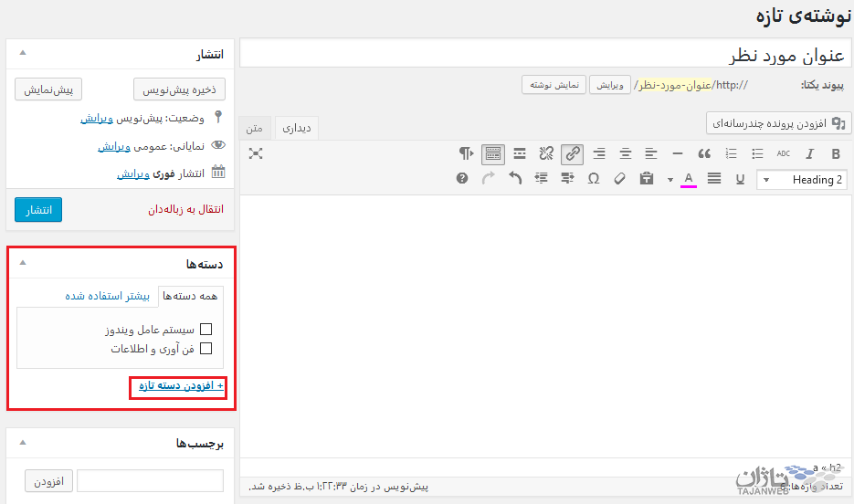Click افزودن پرونده چندرسانه‌ای add media button
This screenshot has width=854, height=504.
[779, 123]
